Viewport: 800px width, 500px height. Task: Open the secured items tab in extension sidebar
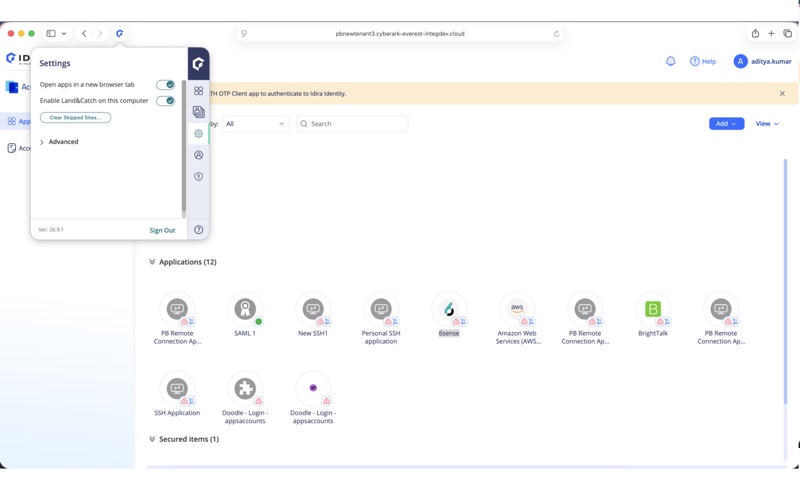198,112
